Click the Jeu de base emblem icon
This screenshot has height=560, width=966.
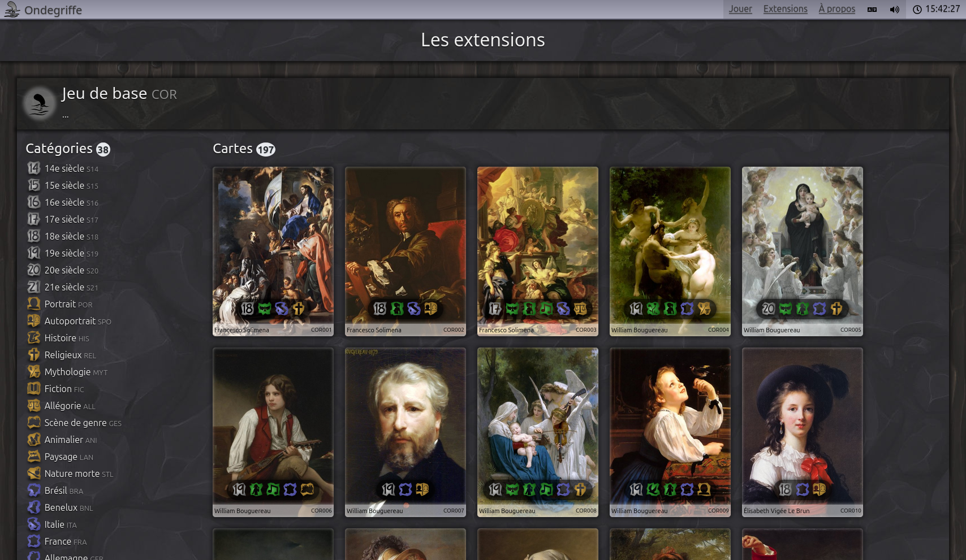tap(39, 103)
